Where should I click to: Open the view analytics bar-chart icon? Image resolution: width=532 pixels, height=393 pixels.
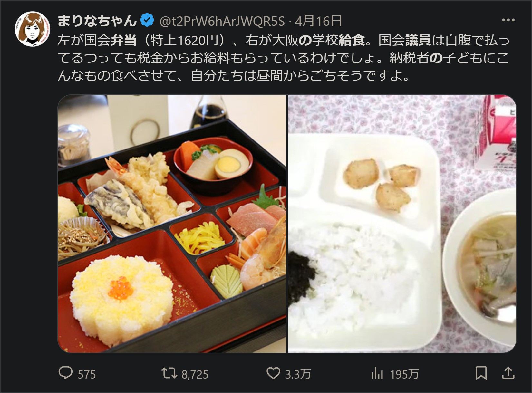click(377, 373)
